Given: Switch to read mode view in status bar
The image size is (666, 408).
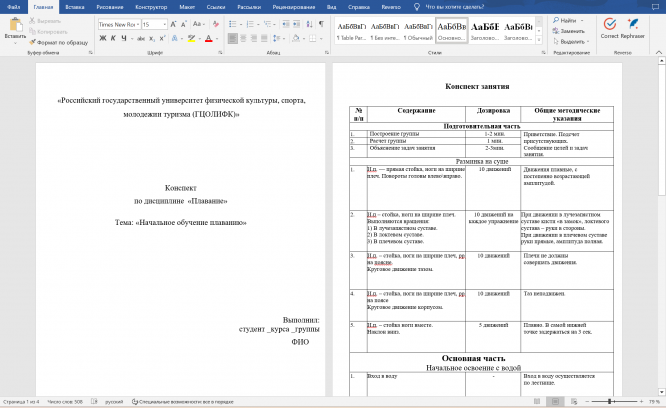Looking at the screenshot, I should pos(537,401).
